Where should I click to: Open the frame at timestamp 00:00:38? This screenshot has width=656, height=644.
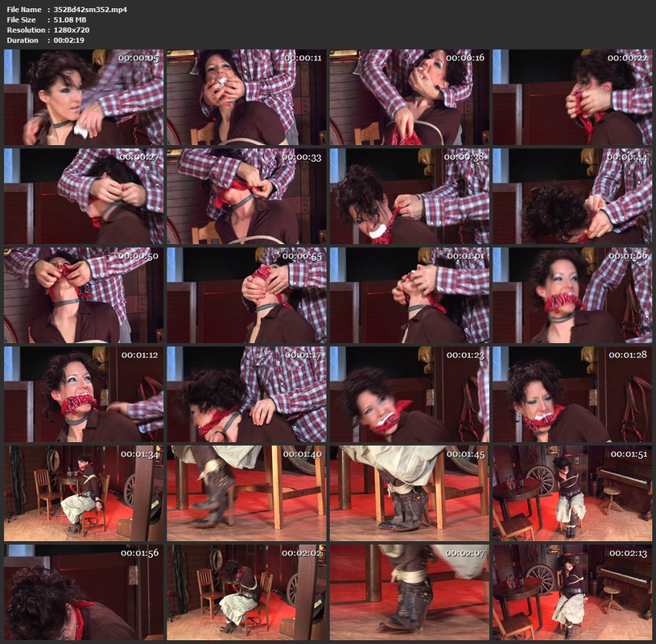(409, 196)
